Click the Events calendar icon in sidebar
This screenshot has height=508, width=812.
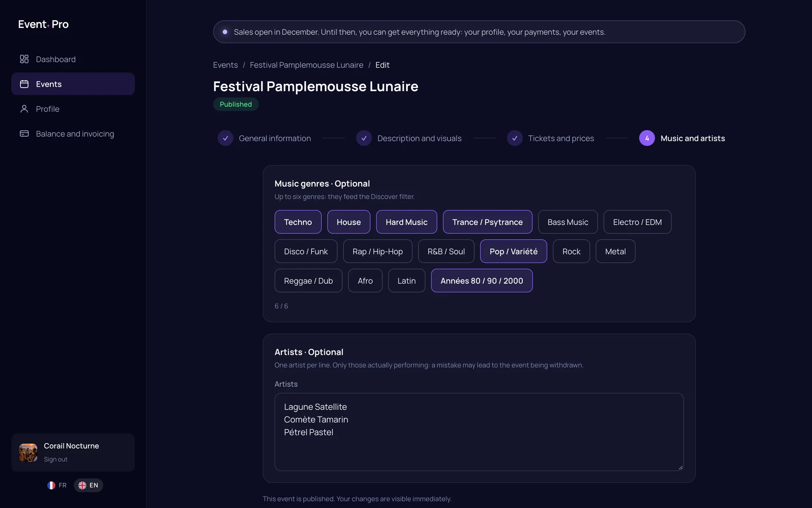click(24, 84)
